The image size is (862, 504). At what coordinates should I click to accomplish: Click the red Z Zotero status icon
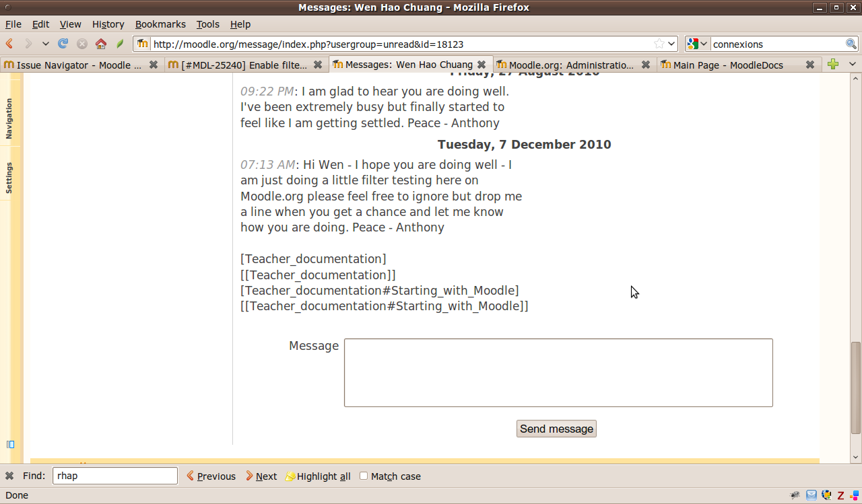(x=841, y=495)
